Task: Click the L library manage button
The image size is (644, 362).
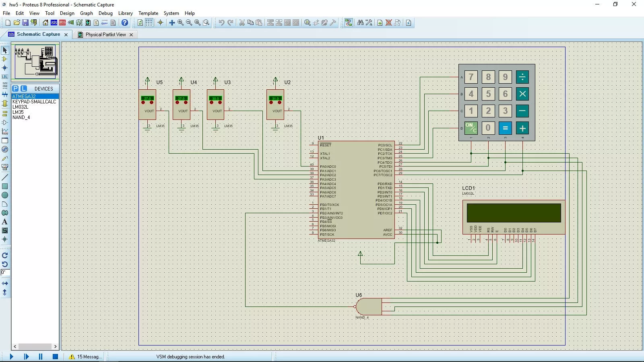Action: (24, 88)
